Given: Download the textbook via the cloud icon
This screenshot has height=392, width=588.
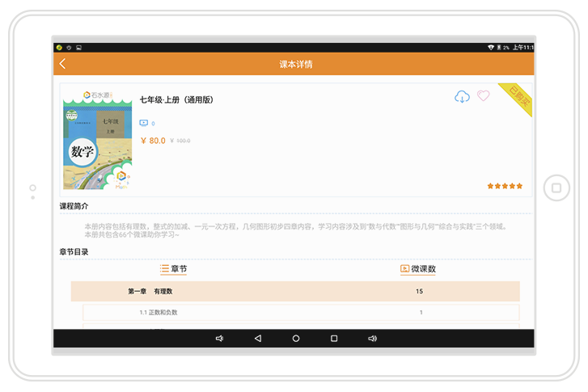Looking at the screenshot, I should pos(462,97).
